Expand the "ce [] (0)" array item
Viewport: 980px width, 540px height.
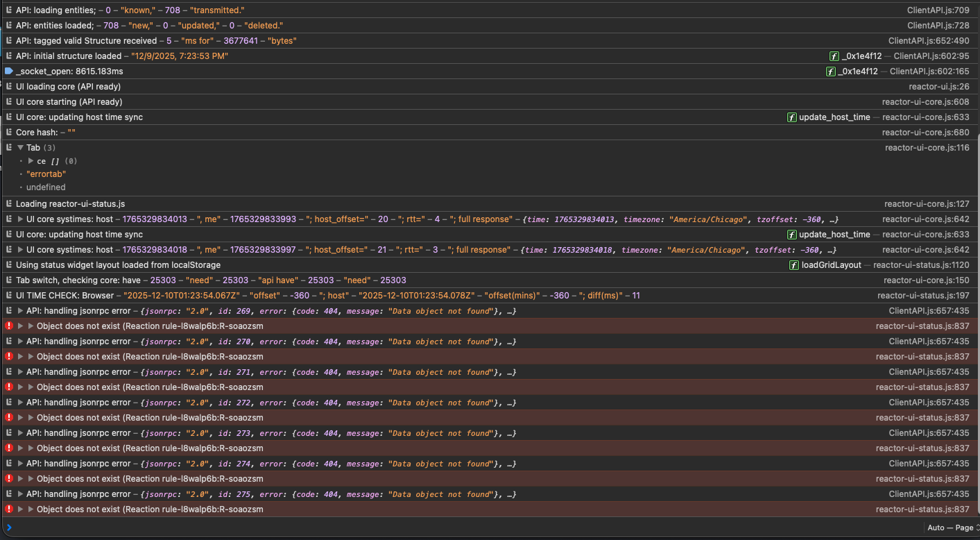(x=31, y=161)
